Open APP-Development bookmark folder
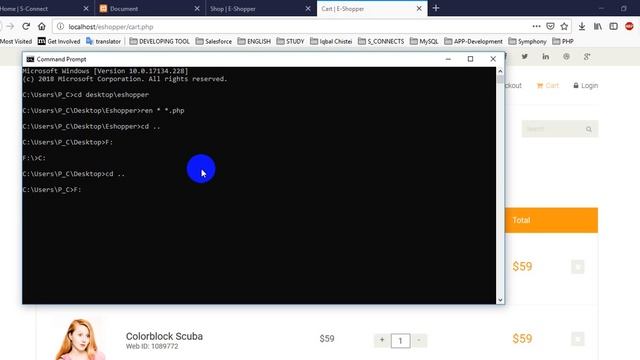The width and height of the screenshot is (640, 360). 473,41
